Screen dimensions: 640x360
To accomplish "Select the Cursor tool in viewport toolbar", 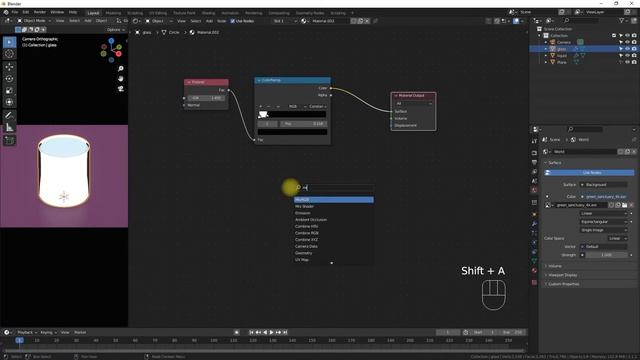I will pos(9,54).
